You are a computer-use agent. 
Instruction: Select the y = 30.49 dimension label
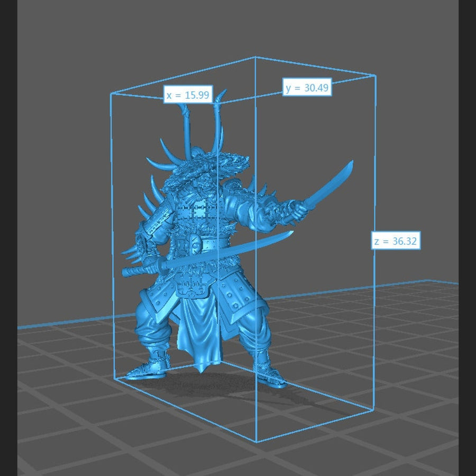click(307, 88)
